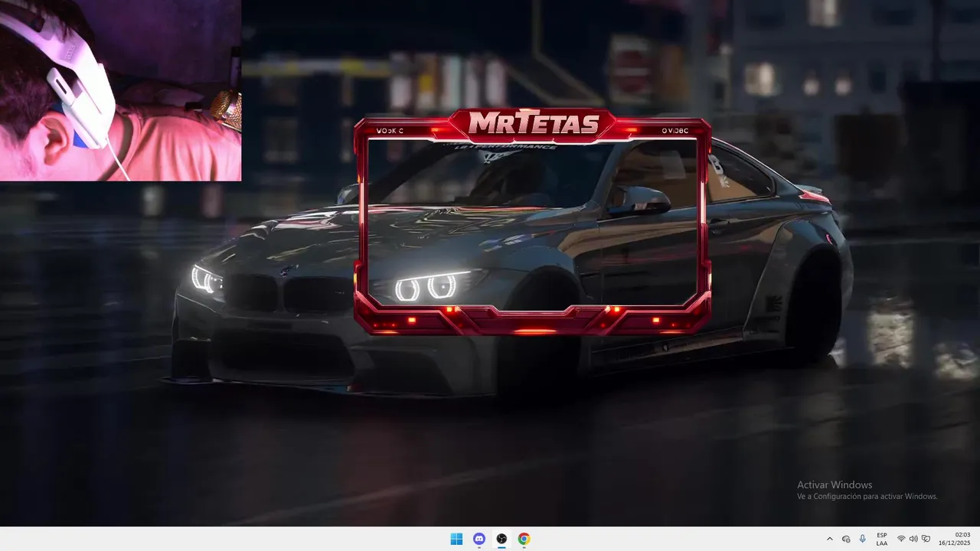This screenshot has height=551, width=980.
Task: Open the volume speaker icon
Action: (913, 539)
